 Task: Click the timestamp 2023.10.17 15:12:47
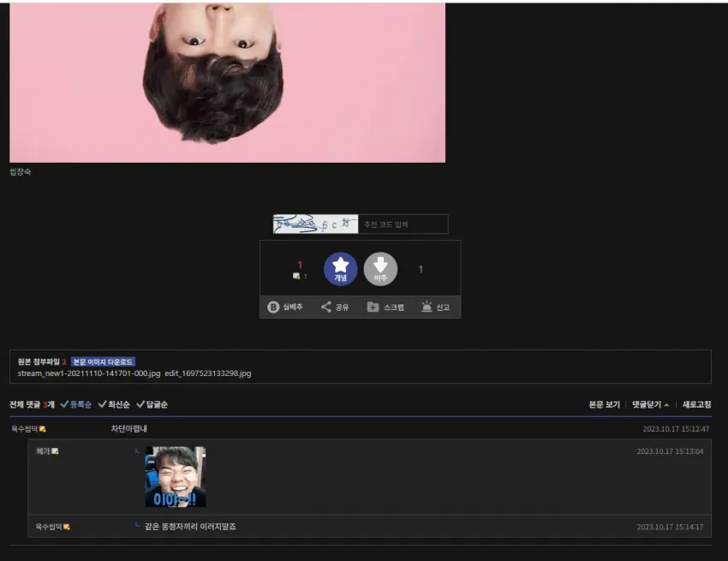click(676, 429)
